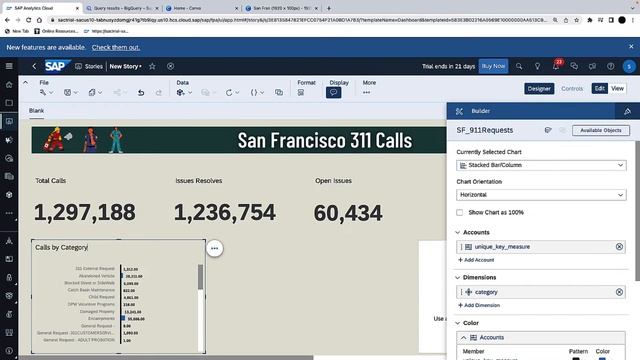Open the Check them out link

tap(116, 47)
